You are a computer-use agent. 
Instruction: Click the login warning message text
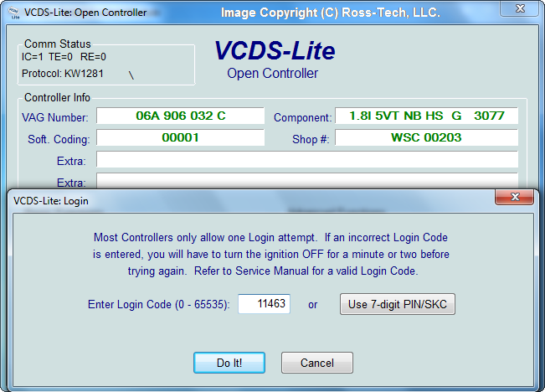tap(270, 255)
